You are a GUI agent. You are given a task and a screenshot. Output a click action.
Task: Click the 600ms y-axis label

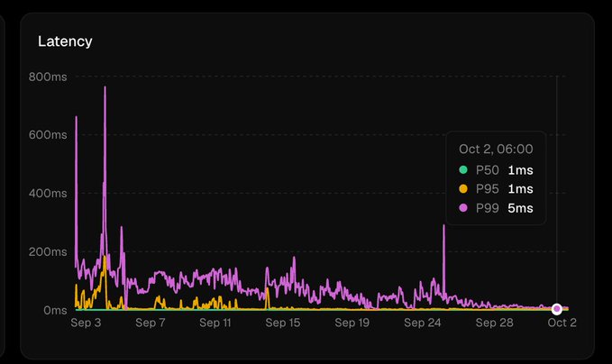pyautogui.click(x=48, y=135)
